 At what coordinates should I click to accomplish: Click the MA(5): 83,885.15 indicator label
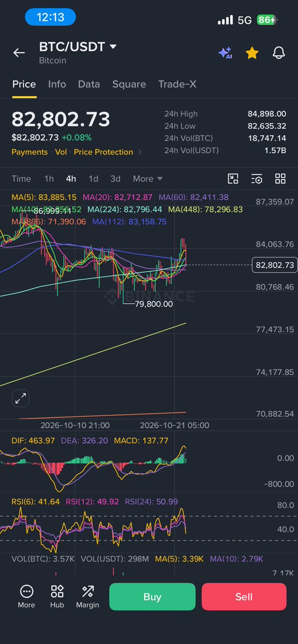point(44,198)
